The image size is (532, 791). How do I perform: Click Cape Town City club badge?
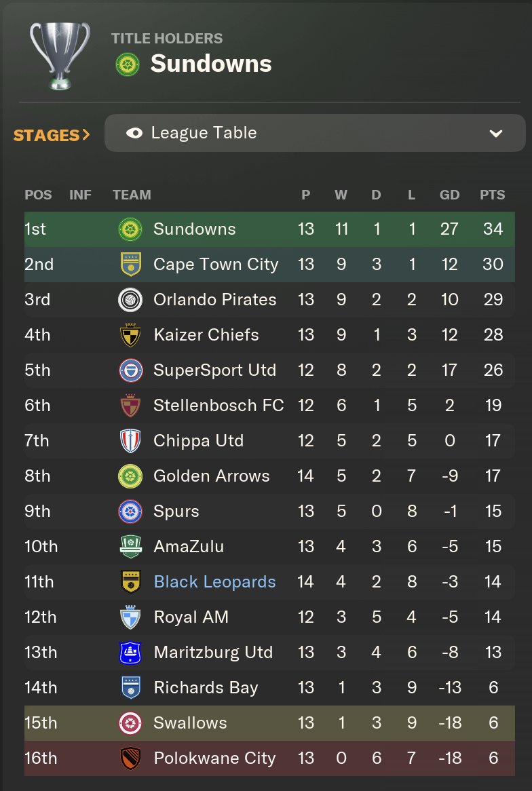130,265
